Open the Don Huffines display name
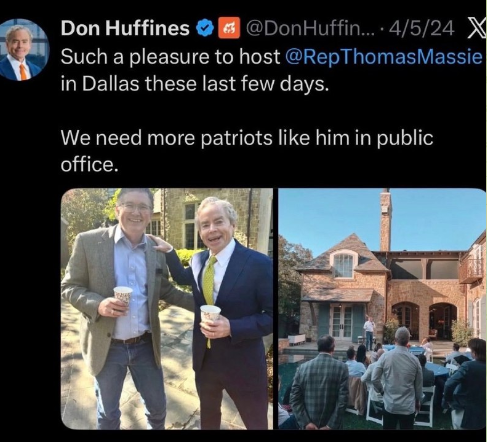The image size is (487, 442). [125, 28]
